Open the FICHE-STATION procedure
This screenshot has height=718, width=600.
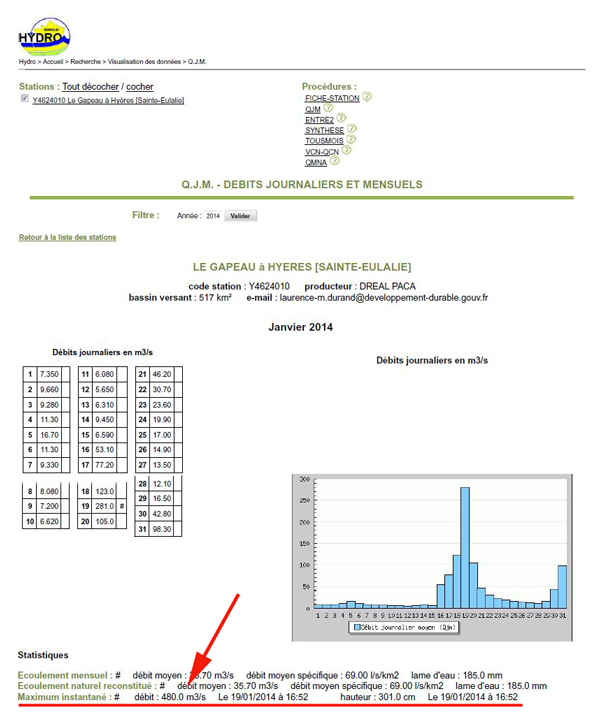pyautogui.click(x=332, y=98)
